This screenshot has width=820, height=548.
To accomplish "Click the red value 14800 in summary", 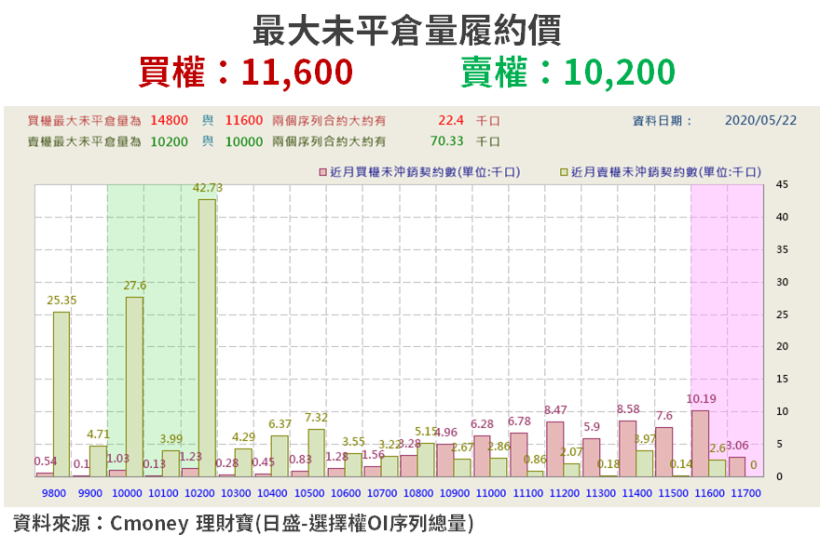I will [169, 120].
